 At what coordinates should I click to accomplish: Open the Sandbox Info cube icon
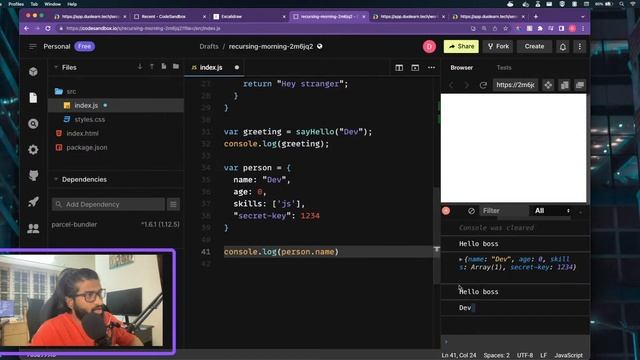[x=33, y=71]
